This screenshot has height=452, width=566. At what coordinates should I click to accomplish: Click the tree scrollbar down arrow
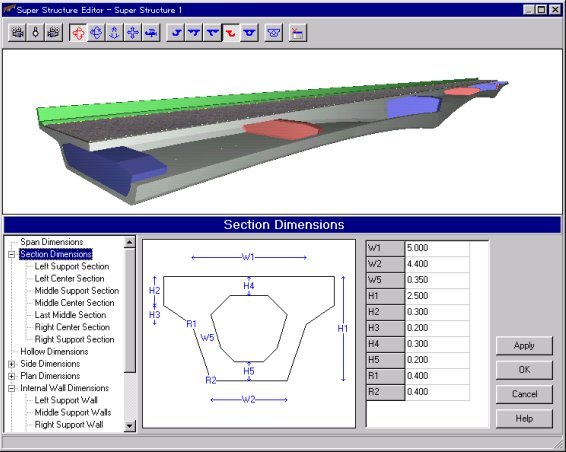[x=130, y=426]
